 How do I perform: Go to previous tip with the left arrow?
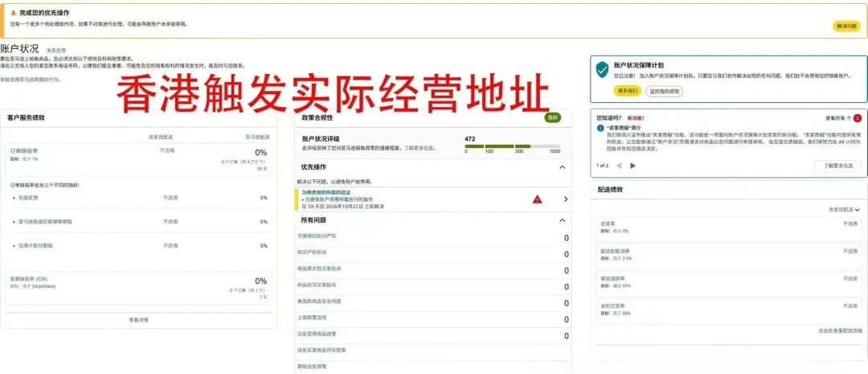[619, 166]
